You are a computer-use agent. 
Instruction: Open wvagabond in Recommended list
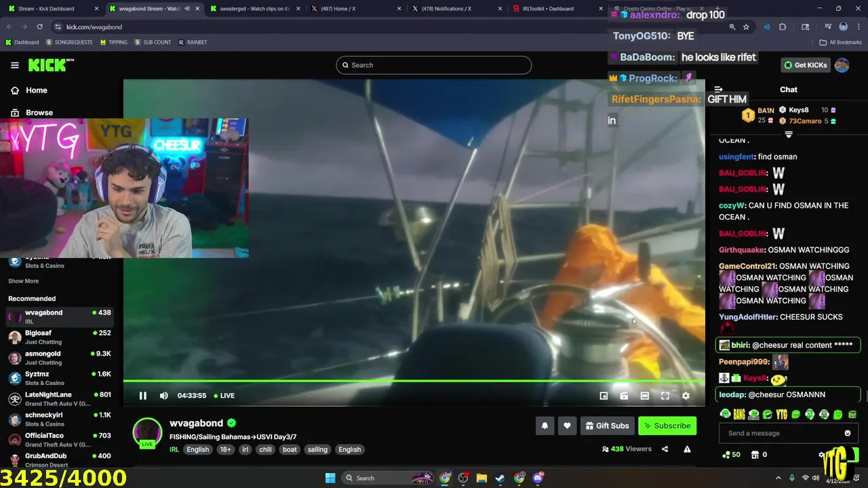tap(59, 317)
